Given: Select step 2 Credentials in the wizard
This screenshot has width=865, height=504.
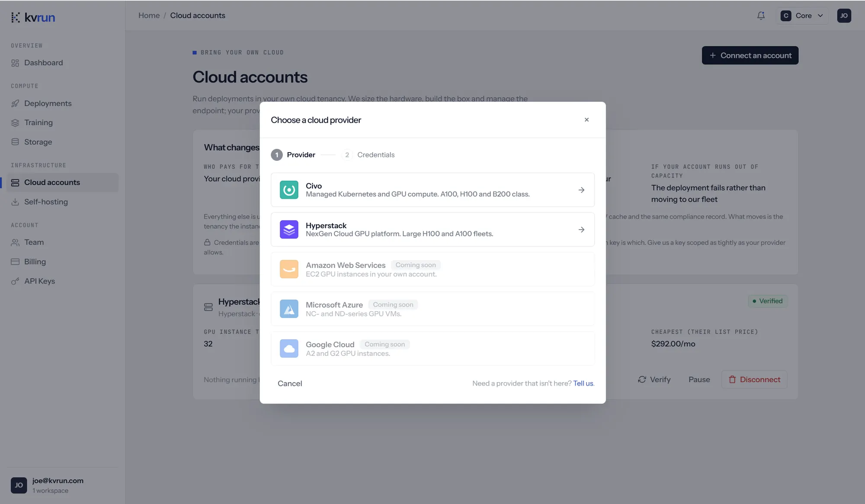Looking at the screenshot, I should point(368,155).
